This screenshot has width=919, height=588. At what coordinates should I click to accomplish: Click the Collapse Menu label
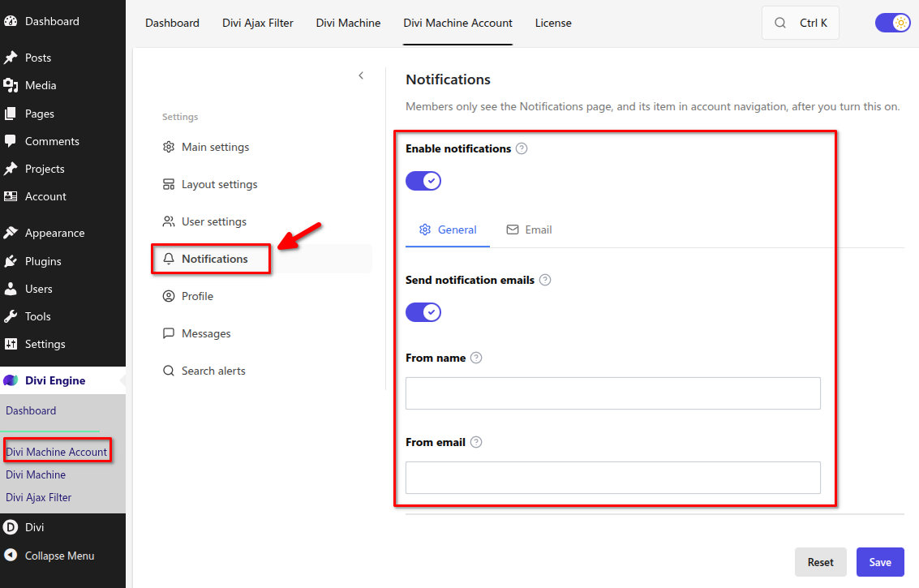tap(59, 556)
